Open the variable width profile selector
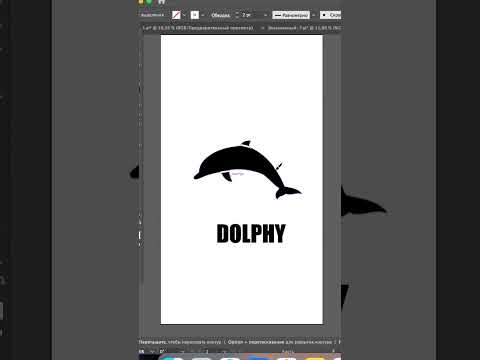Screen dimensions: 480x360 pyautogui.click(x=291, y=15)
